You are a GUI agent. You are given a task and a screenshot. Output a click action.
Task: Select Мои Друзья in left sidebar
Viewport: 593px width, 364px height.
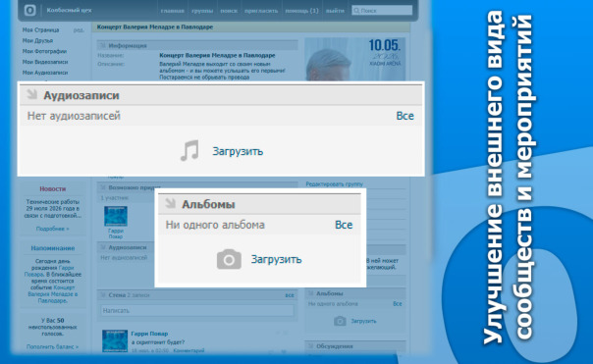(x=37, y=40)
